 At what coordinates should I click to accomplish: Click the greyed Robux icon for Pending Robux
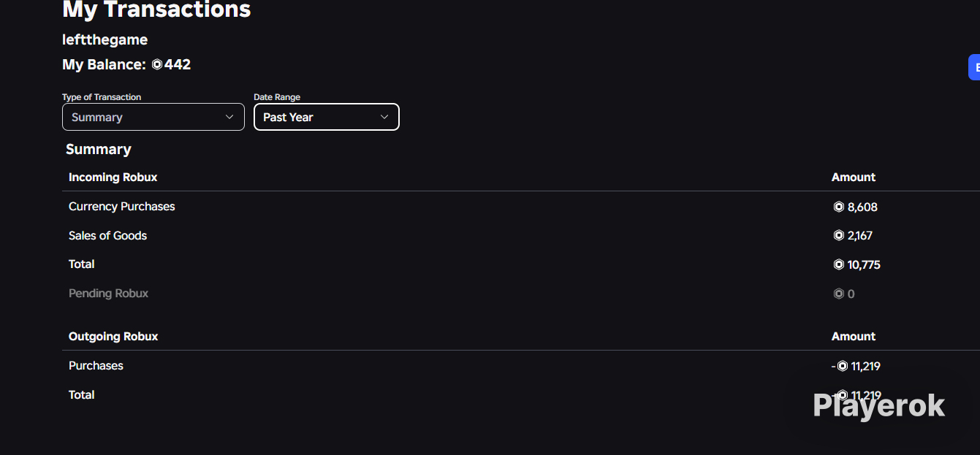[x=839, y=294]
